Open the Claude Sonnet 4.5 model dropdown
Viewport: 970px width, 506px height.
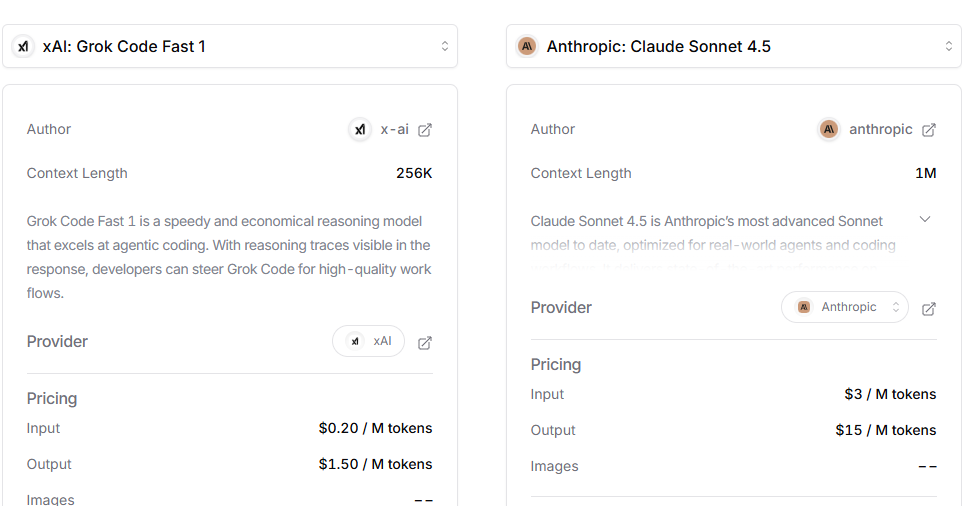(734, 47)
